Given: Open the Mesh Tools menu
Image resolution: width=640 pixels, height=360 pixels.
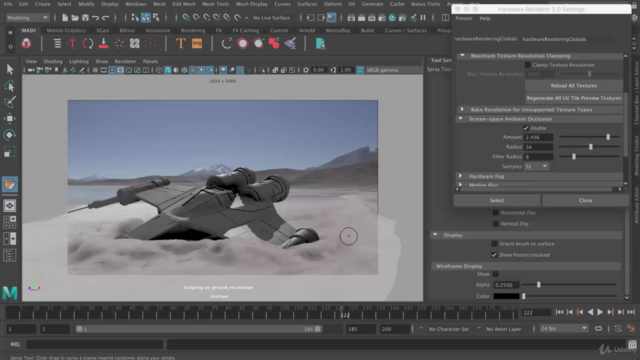Looking at the screenshot, I should pos(216,4).
